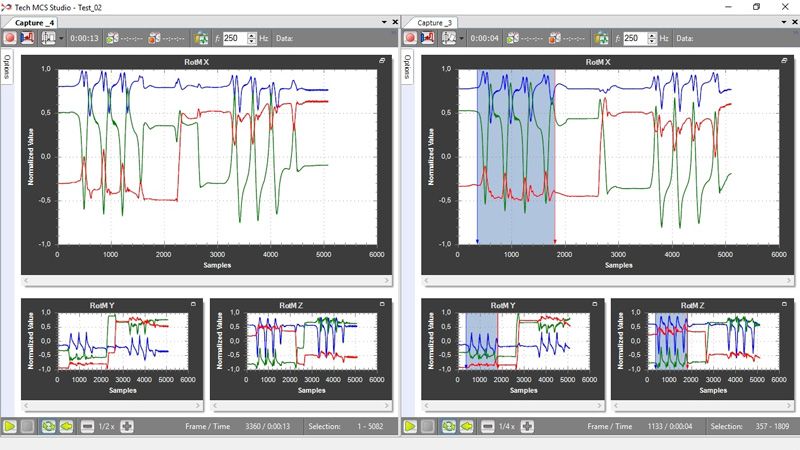Open the Options side panel in Capture _4
This screenshot has height=450, width=800.
[x=7, y=67]
